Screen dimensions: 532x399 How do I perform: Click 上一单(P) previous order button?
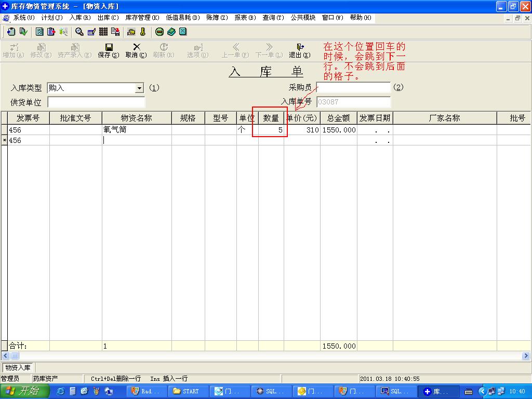235,50
